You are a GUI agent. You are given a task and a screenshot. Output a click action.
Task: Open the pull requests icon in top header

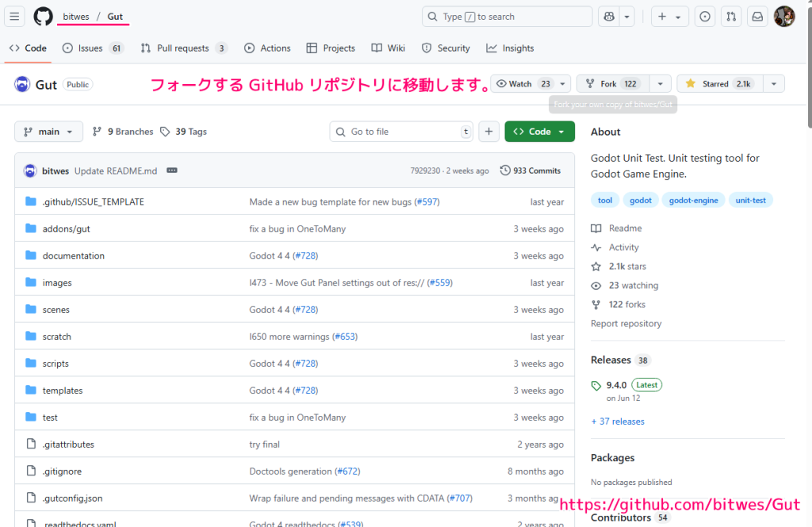tap(730, 17)
